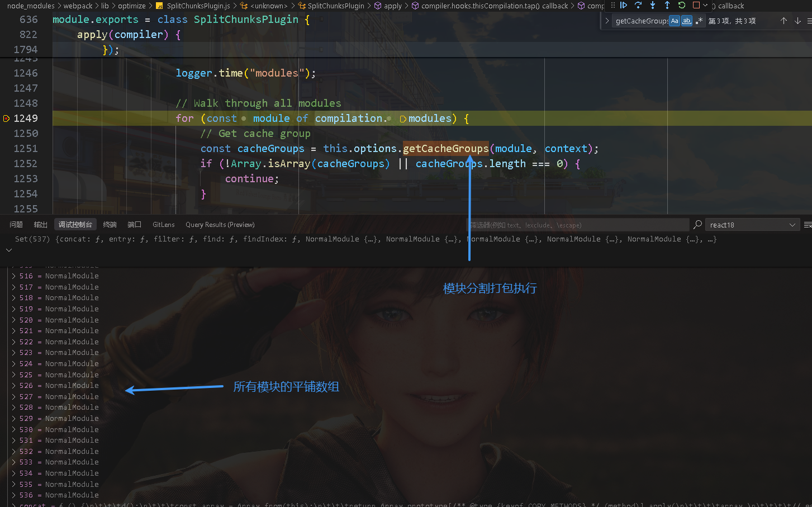
Task: Switch to the 端口 tab
Action: [134, 225]
